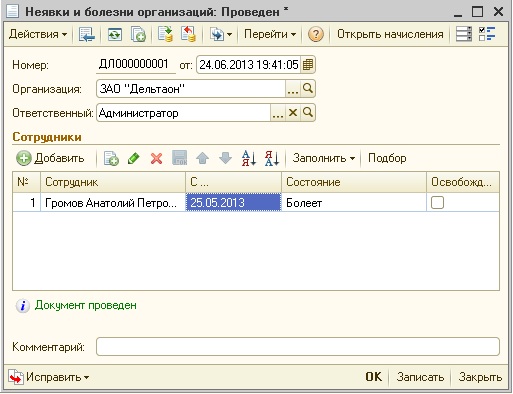Viewport: 513px width, 394px height.
Task: Open the Заполнить dropdown
Action: pos(324,158)
